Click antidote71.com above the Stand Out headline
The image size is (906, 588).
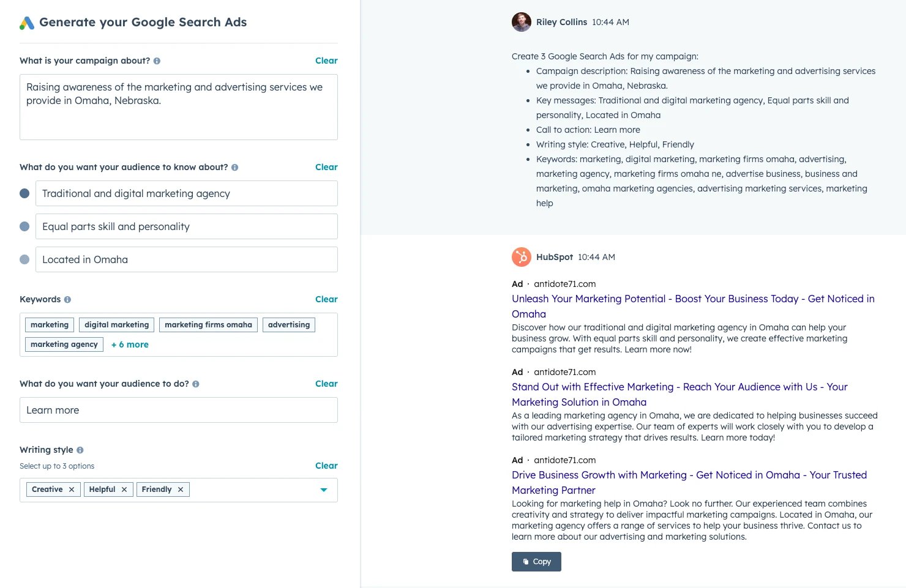(564, 372)
